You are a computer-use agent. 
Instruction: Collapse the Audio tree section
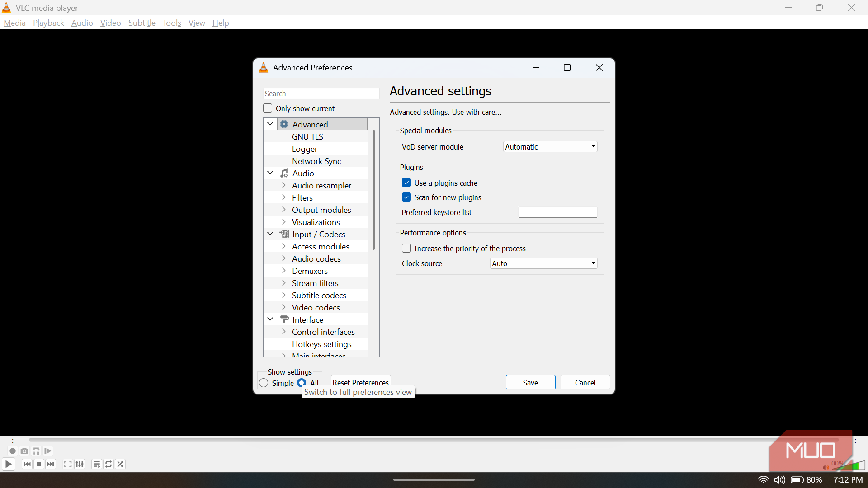(270, 173)
